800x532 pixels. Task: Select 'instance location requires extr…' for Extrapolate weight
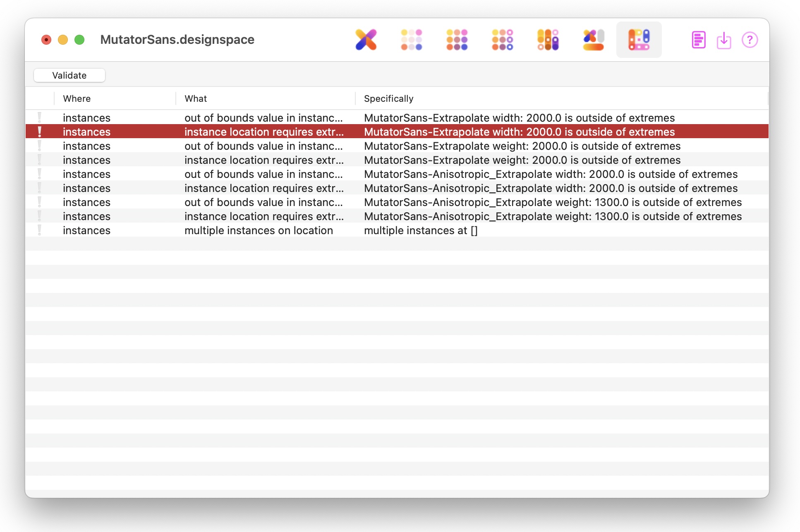point(264,160)
